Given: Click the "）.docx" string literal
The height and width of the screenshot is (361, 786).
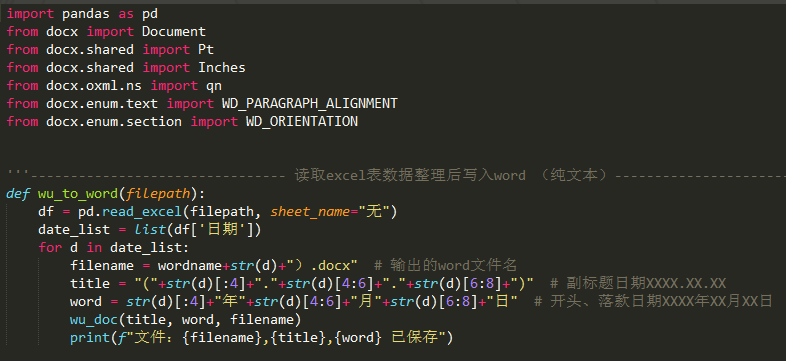Looking at the screenshot, I should tap(322, 265).
